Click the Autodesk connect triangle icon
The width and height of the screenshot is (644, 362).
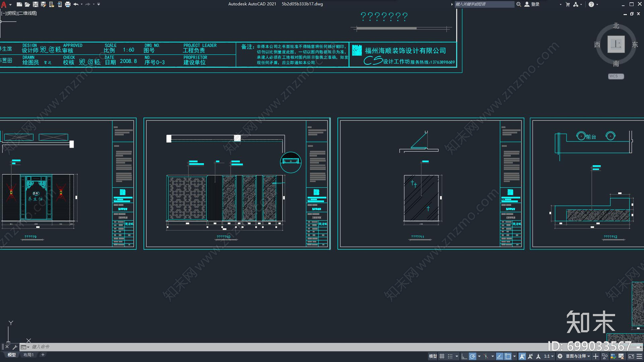point(576,4)
